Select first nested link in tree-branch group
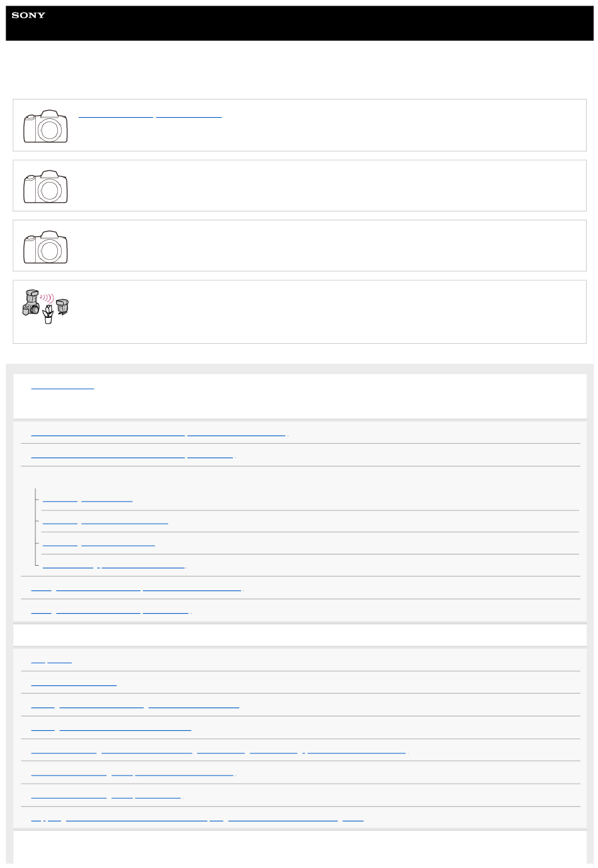 click(87, 500)
